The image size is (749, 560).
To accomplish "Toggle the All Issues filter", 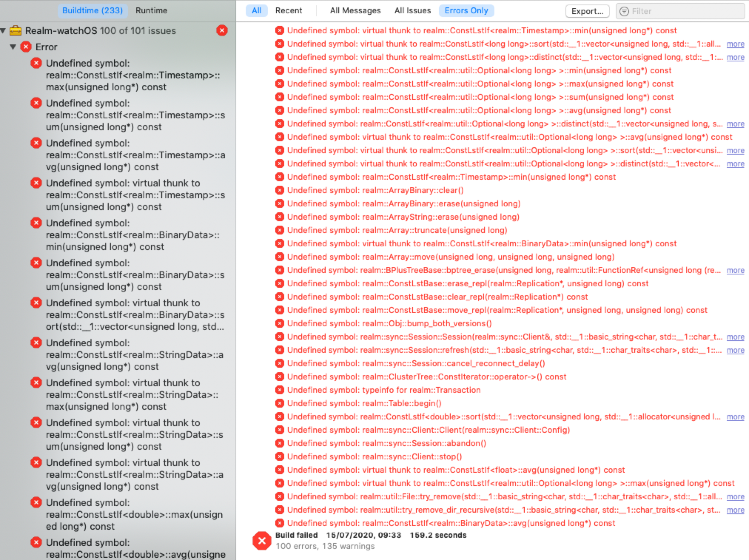I will [x=412, y=11].
